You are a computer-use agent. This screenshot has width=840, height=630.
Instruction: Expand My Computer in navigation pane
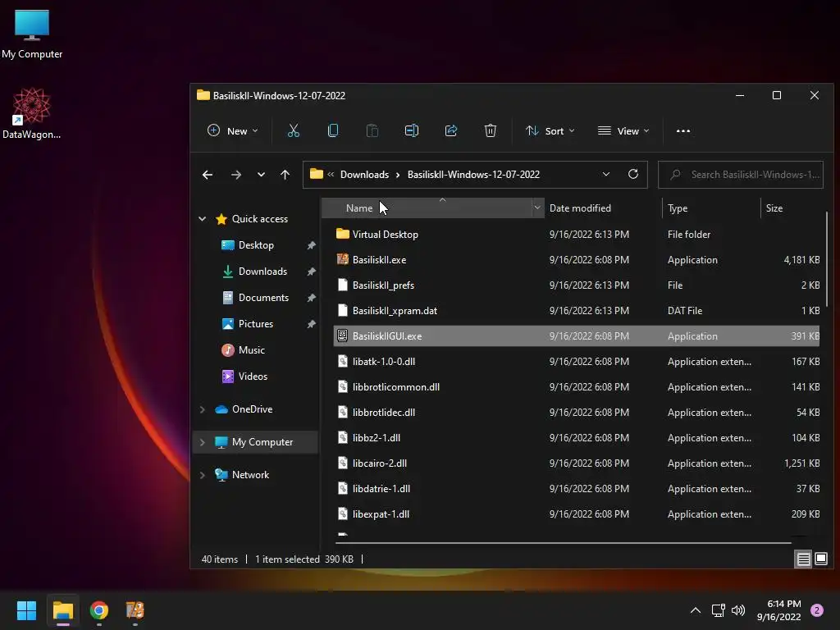pyautogui.click(x=203, y=442)
